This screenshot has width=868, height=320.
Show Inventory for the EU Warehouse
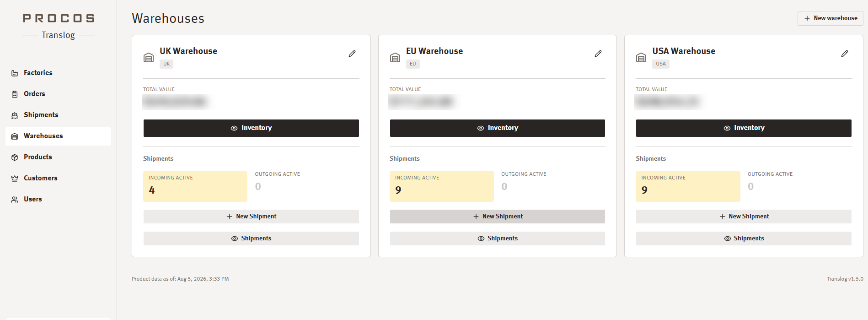498,128
